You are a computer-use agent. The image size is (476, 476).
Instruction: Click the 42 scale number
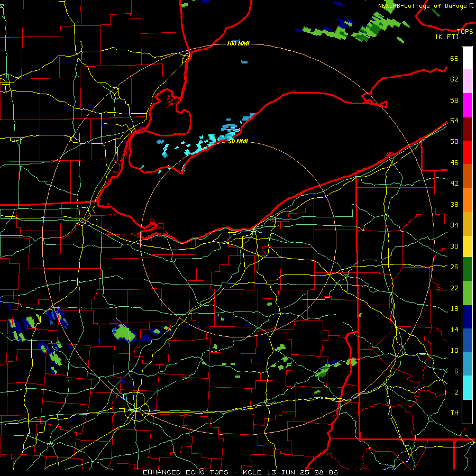[454, 184]
